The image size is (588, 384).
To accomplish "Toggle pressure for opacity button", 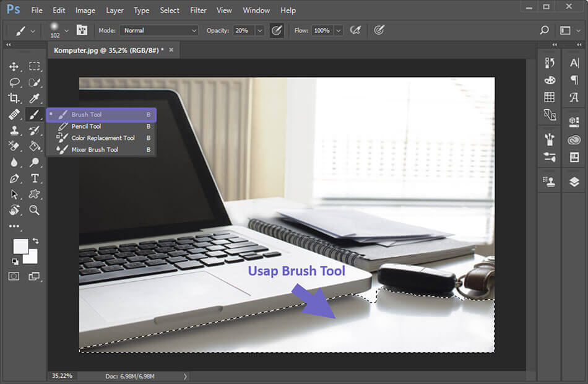I will pyautogui.click(x=277, y=30).
